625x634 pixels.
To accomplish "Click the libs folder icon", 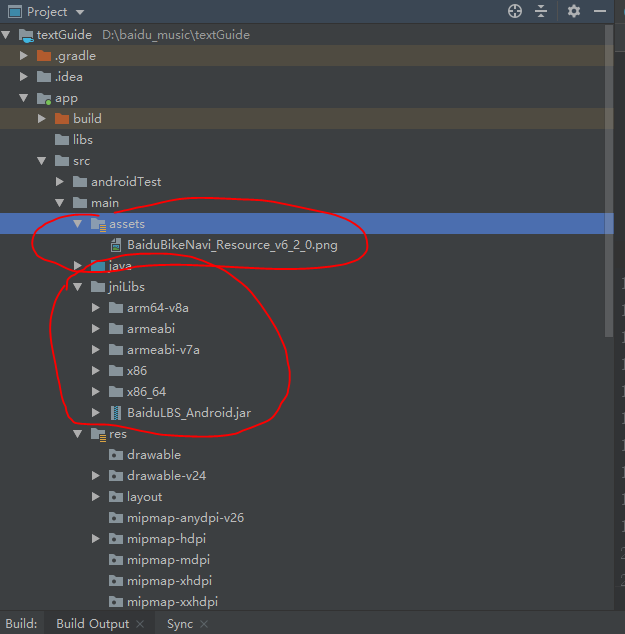I will [x=62, y=140].
